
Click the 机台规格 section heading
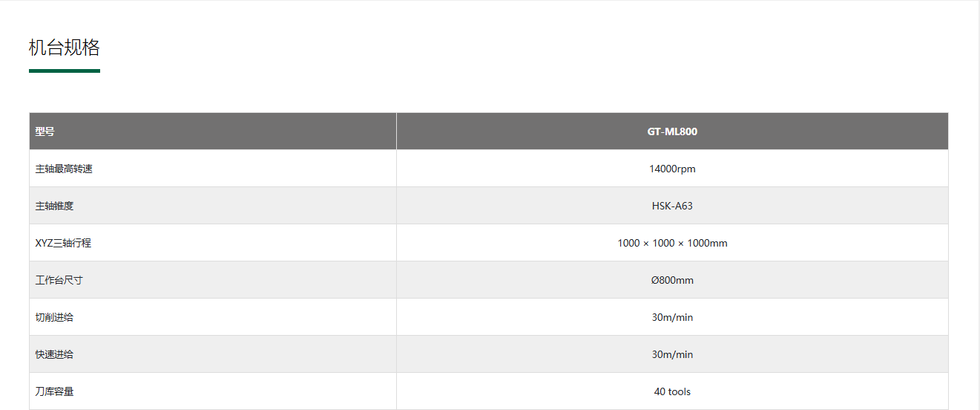64,48
